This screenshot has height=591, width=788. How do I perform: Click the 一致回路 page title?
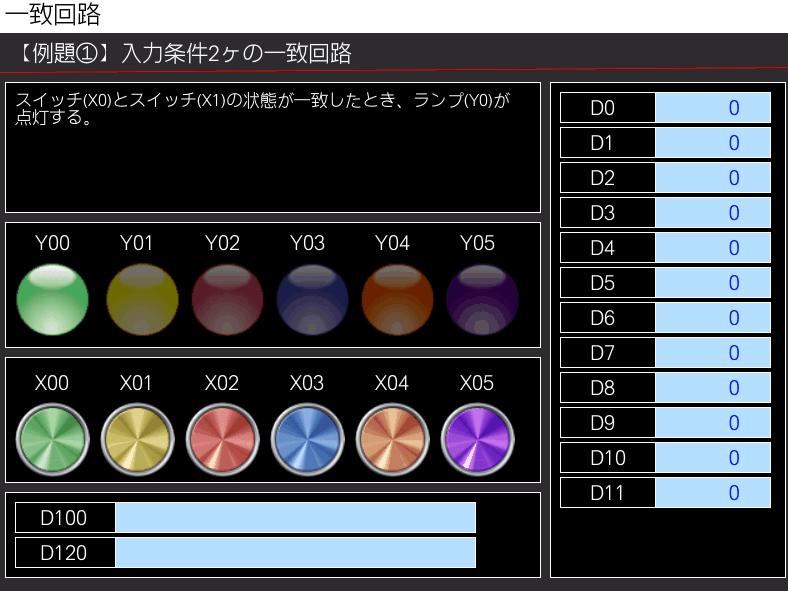53,14
